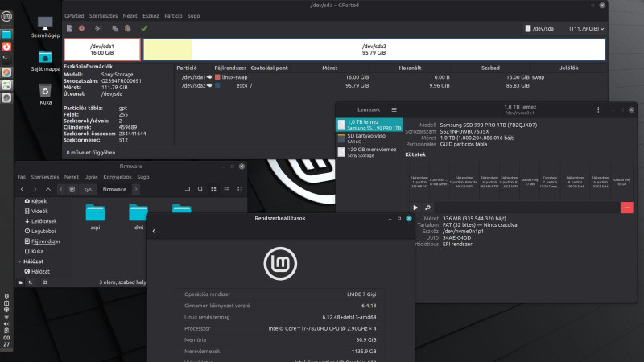Switch to icon view in the file manager
644x362 pixels.
(213, 189)
